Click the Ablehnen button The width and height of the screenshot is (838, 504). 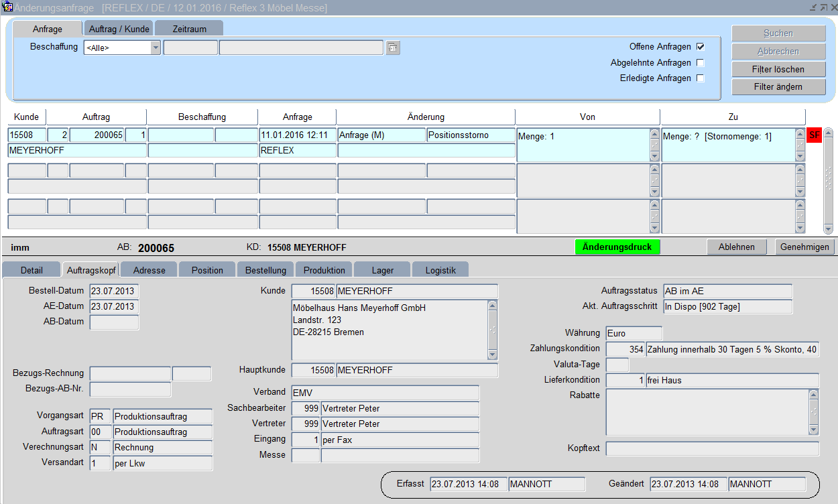tap(737, 247)
